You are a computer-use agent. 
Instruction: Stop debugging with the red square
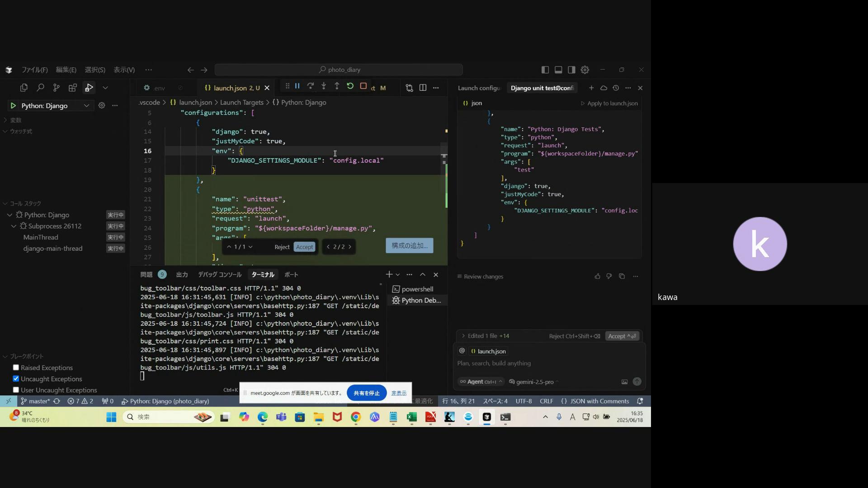(x=363, y=86)
